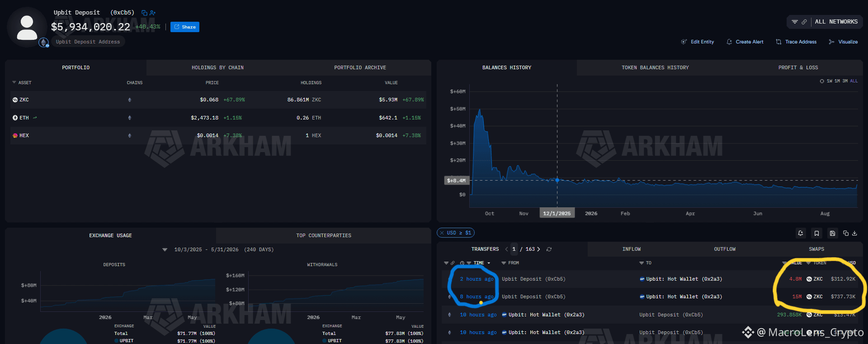Screen dimensions: 868x344
Task: Click the chart settings circle icon
Action: pos(822,81)
